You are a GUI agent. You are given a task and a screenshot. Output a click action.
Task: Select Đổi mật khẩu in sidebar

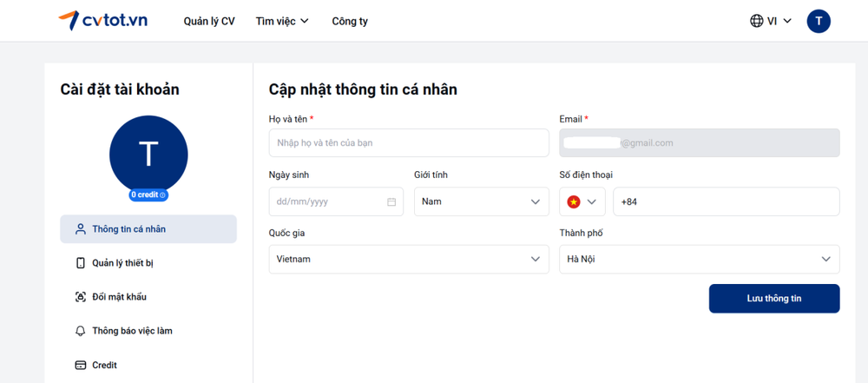pyautogui.click(x=119, y=297)
